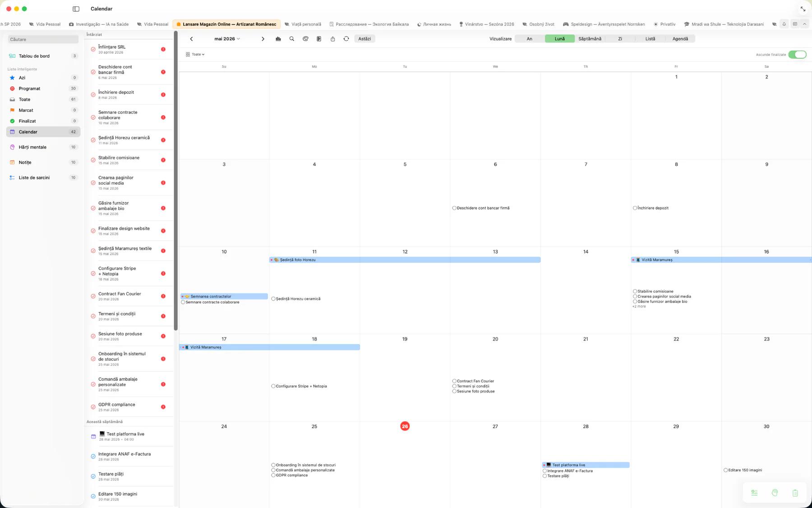Select today's date 26 in calendar
This screenshot has height=508, width=812.
point(405,426)
